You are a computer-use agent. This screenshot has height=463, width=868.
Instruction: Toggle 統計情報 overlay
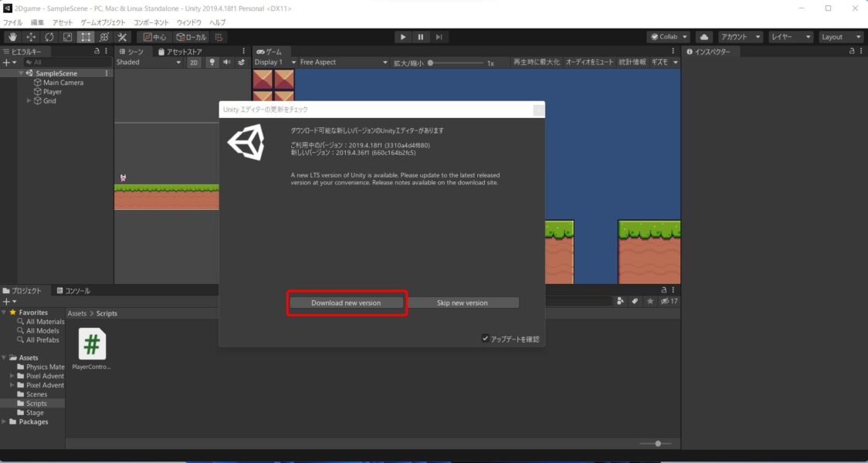632,63
